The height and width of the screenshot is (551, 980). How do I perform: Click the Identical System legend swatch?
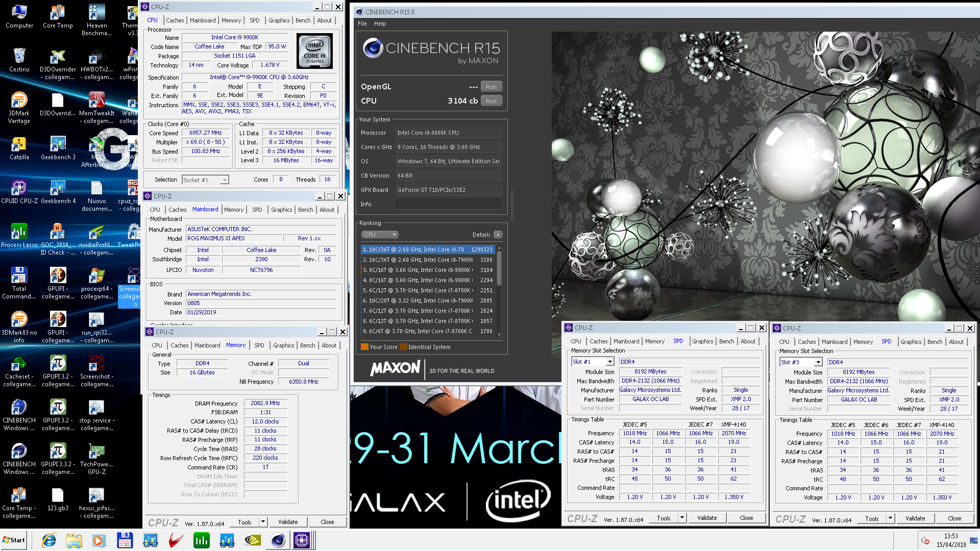(x=403, y=347)
